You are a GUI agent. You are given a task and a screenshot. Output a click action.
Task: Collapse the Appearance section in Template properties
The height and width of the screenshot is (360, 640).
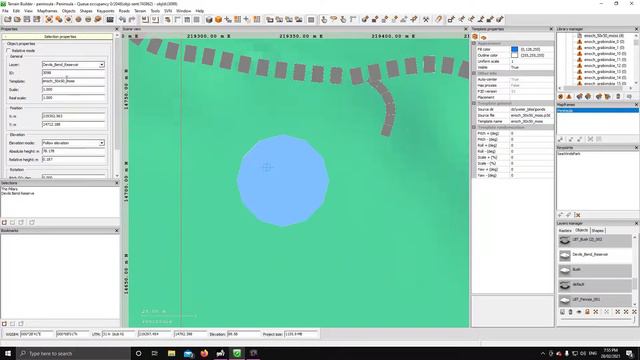pyautogui.click(x=474, y=43)
